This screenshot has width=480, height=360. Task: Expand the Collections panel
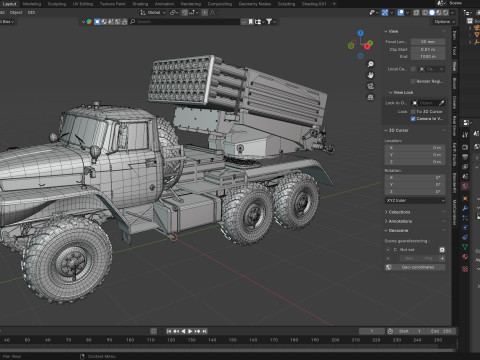click(x=386, y=212)
